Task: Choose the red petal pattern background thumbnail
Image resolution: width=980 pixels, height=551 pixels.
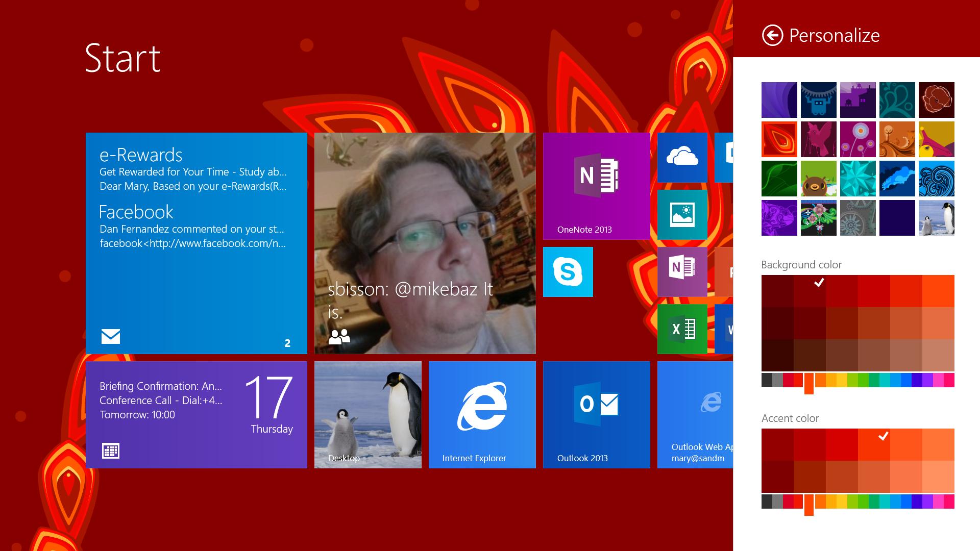Action: click(779, 139)
